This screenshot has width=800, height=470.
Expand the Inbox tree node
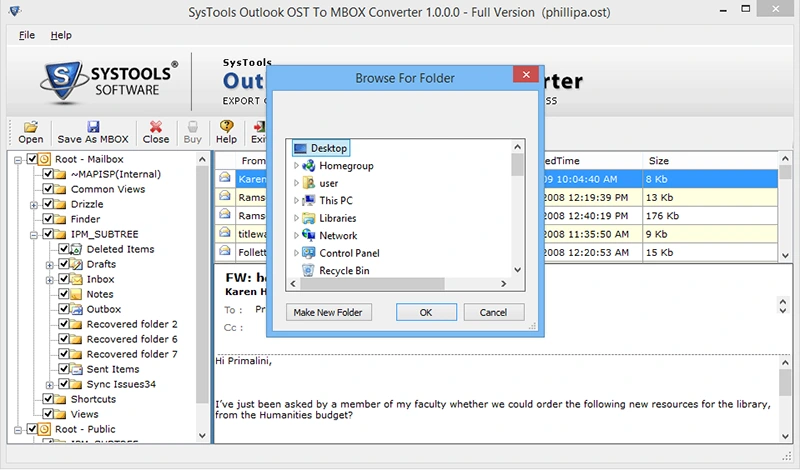(49, 280)
